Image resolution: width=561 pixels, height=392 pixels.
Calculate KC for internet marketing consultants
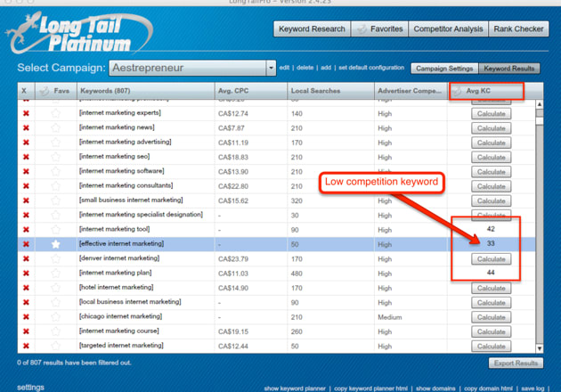(x=491, y=186)
